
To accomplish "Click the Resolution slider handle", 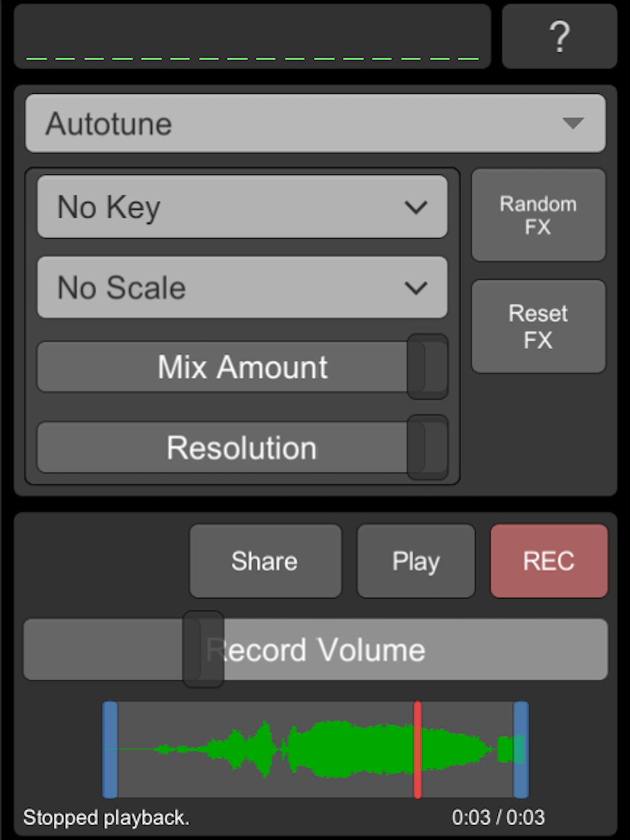I will pyautogui.click(x=428, y=448).
